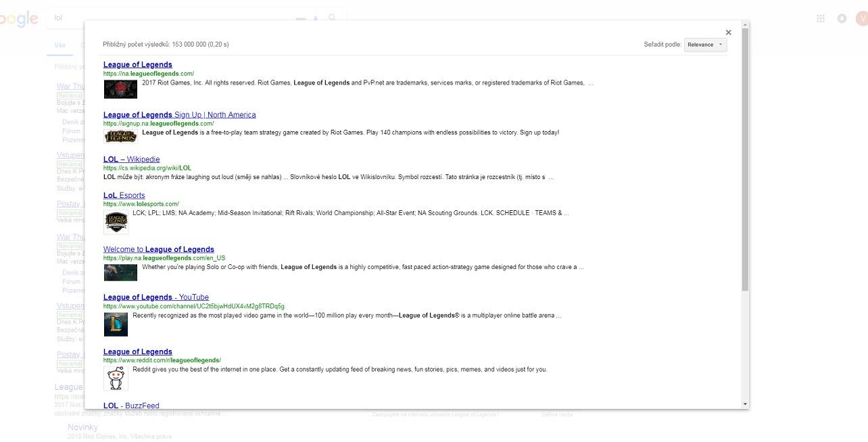
Task: Open the LOL – Wikipedie result
Action: pyautogui.click(x=131, y=159)
